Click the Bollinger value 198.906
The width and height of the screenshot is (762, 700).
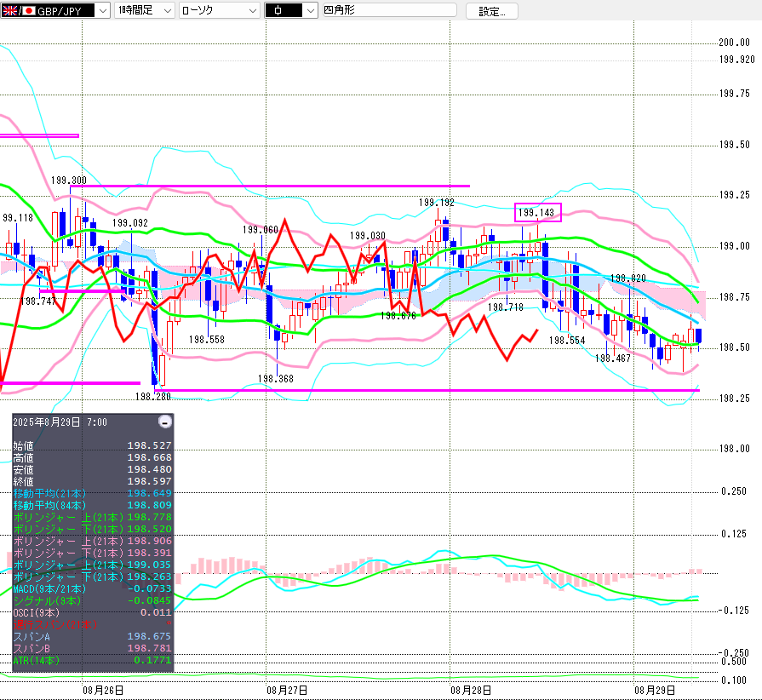click(x=149, y=541)
